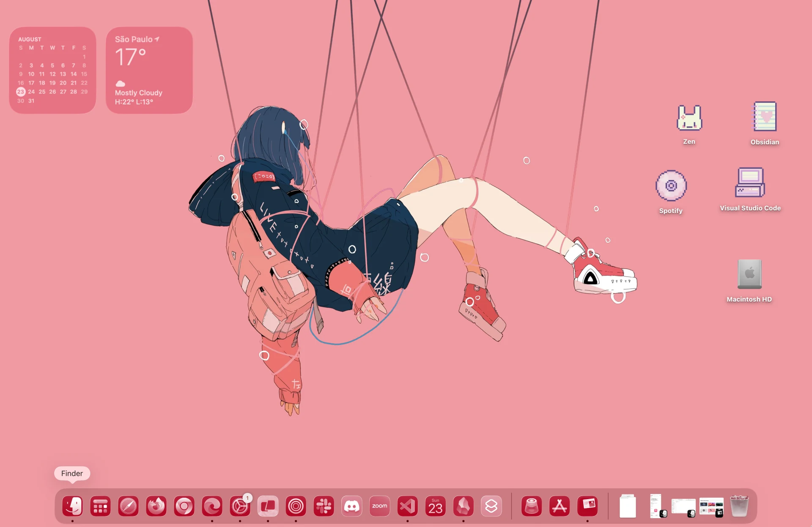Restore the minimized image gallery window
This screenshot has width=812, height=527.
coord(711,507)
